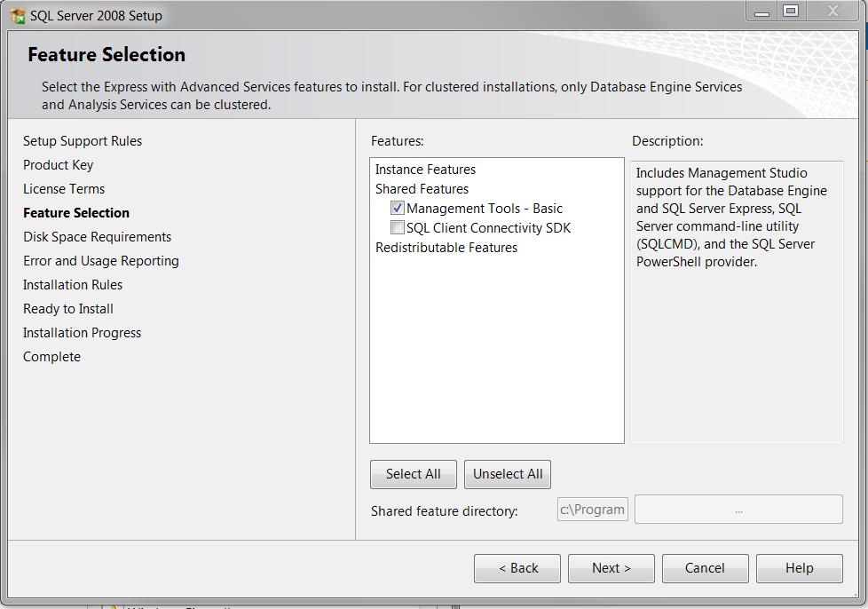
Task: Click the Next button
Action: pos(611,568)
